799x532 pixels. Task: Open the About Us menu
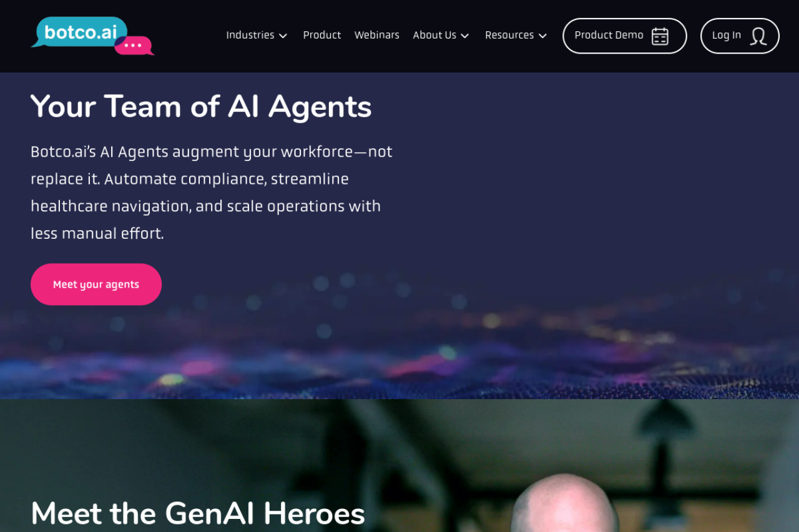(x=441, y=36)
